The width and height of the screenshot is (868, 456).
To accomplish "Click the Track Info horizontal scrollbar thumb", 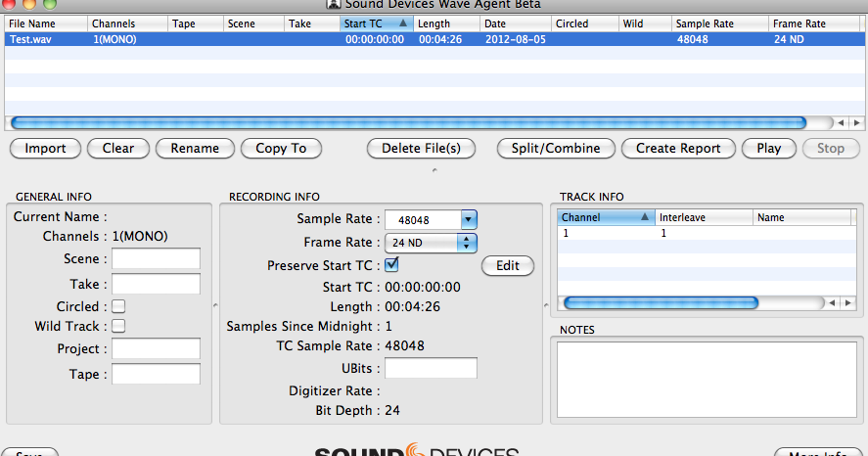I will [x=661, y=302].
